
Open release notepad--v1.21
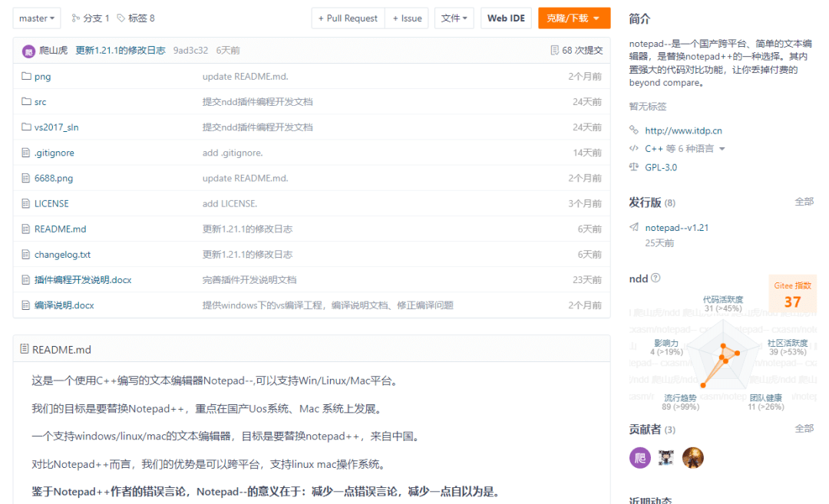pyautogui.click(x=677, y=229)
